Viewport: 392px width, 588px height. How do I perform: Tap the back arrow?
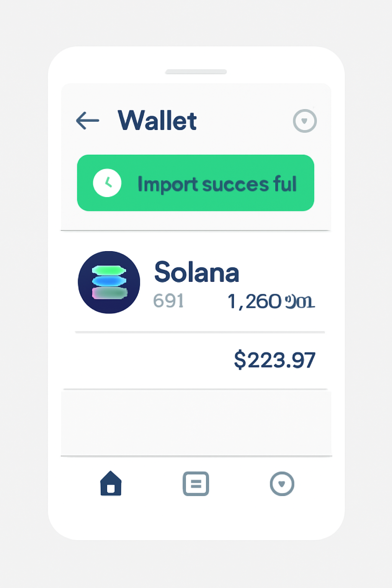[x=88, y=121]
